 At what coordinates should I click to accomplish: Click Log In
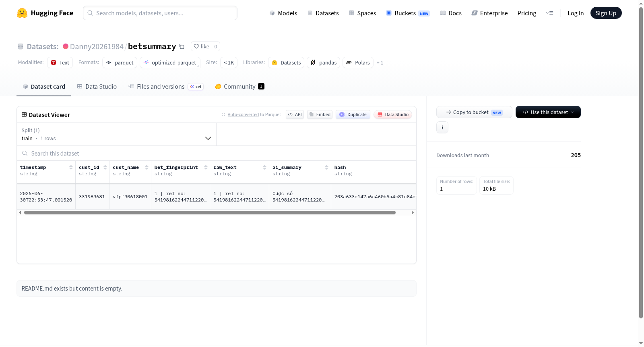(576, 13)
